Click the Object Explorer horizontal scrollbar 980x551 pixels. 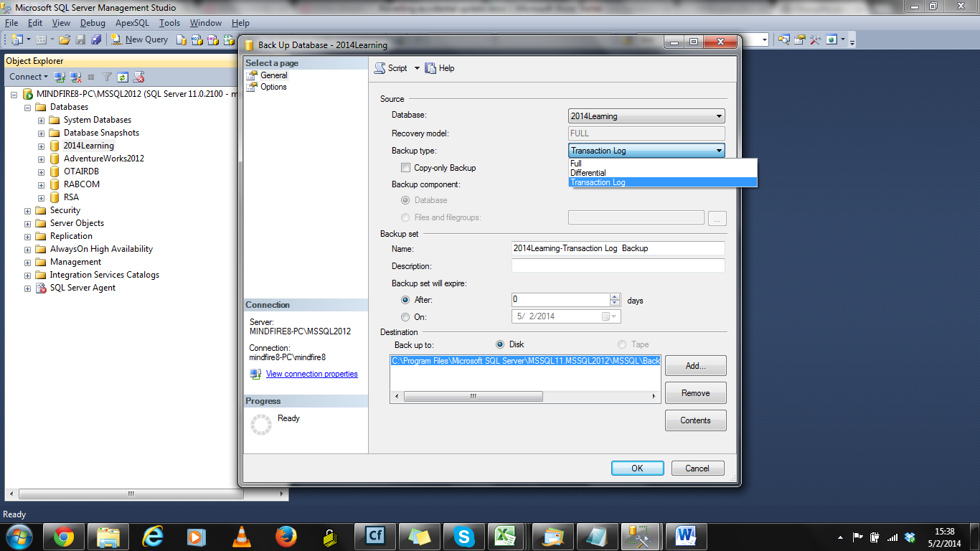point(146,494)
